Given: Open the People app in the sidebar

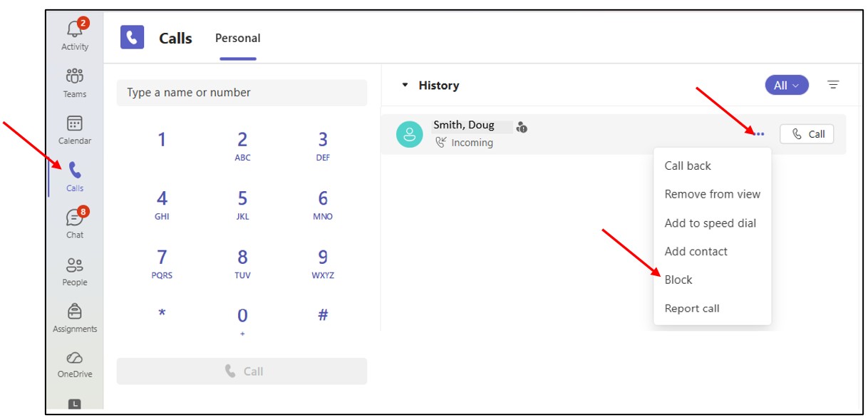Looking at the screenshot, I should pos(75,271).
